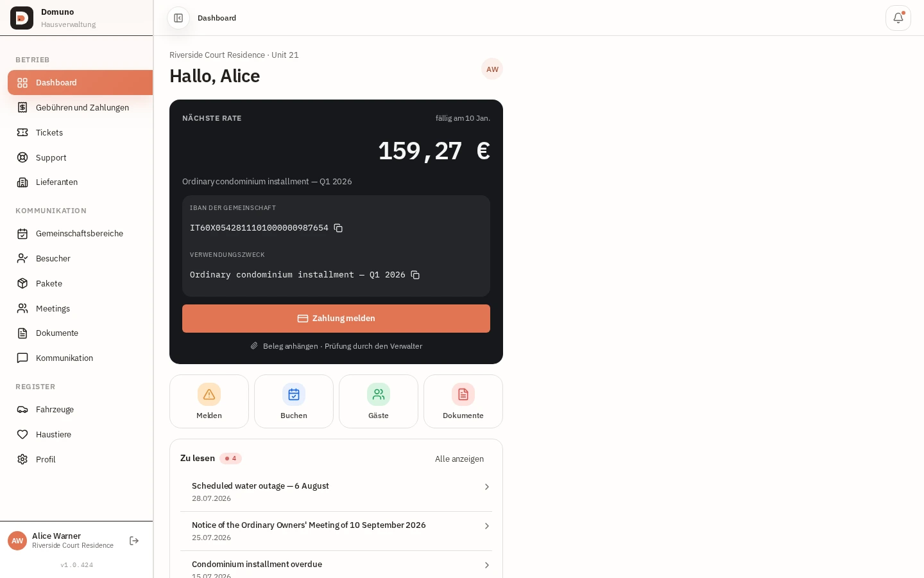Copy the community IBAN

coord(338,228)
